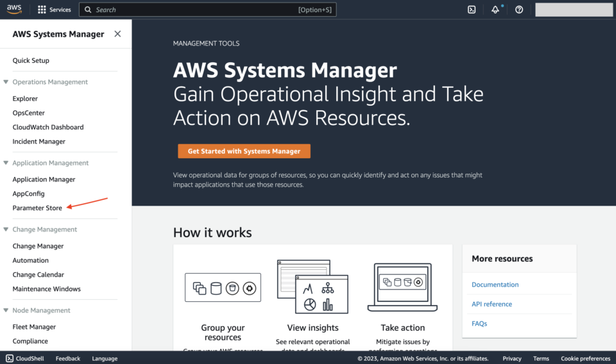Viewport: 616px width, 364px height.
Task: Open the API reference link
Action: 492,304
